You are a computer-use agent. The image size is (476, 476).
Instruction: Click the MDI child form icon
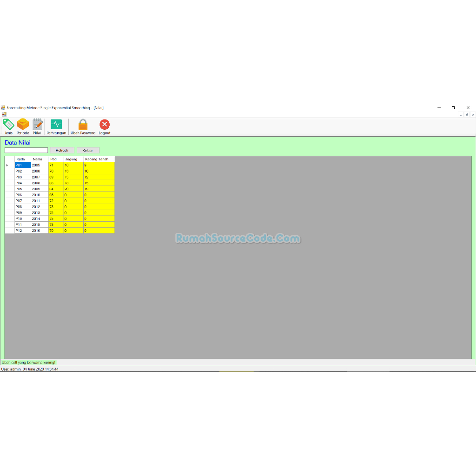pyautogui.click(x=4, y=114)
